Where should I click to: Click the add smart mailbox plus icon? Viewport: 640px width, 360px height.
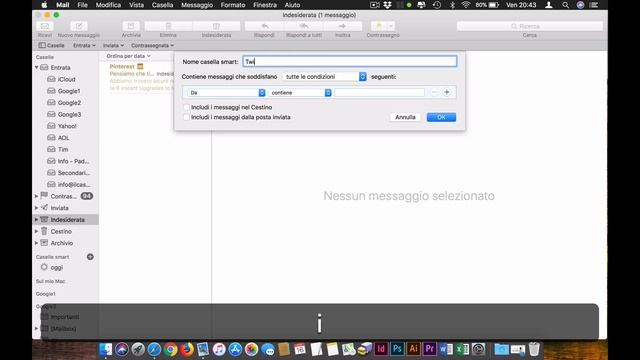point(90,257)
